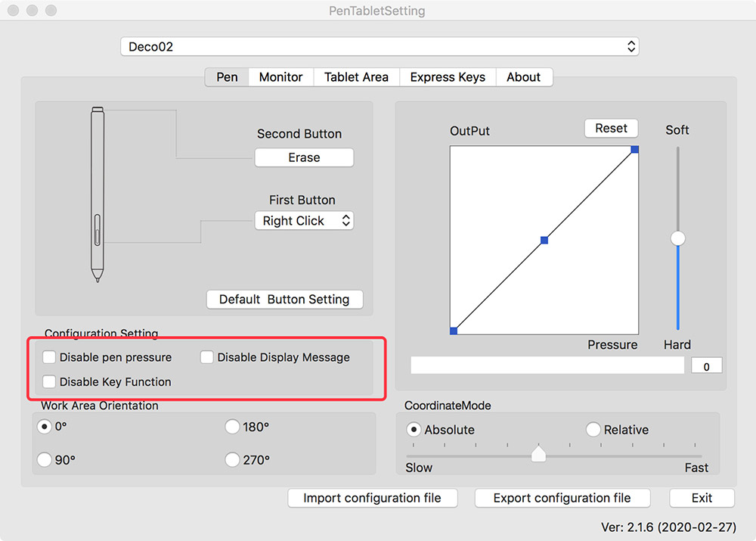
Task: Click the PenTabletSetting window title
Action: point(377,11)
